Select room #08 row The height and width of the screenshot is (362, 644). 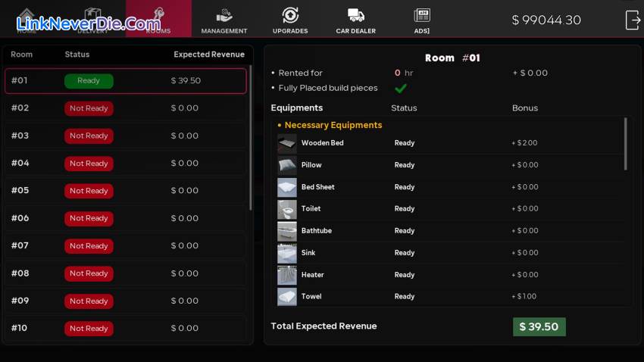pos(125,273)
